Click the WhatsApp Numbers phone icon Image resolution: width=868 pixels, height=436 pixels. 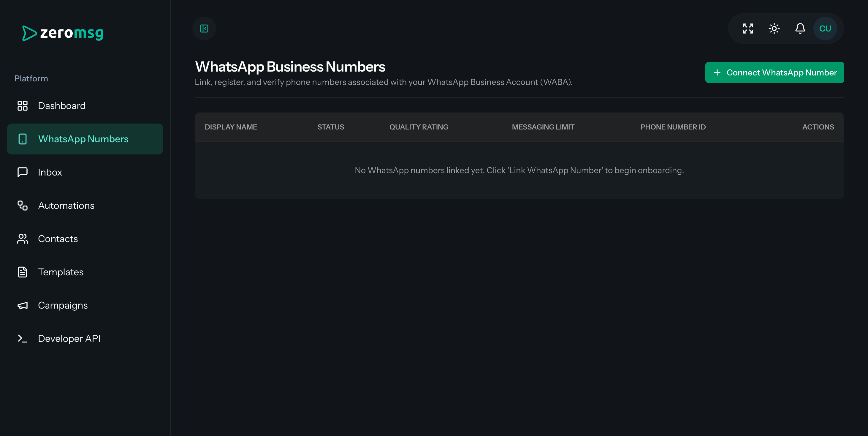coord(23,139)
